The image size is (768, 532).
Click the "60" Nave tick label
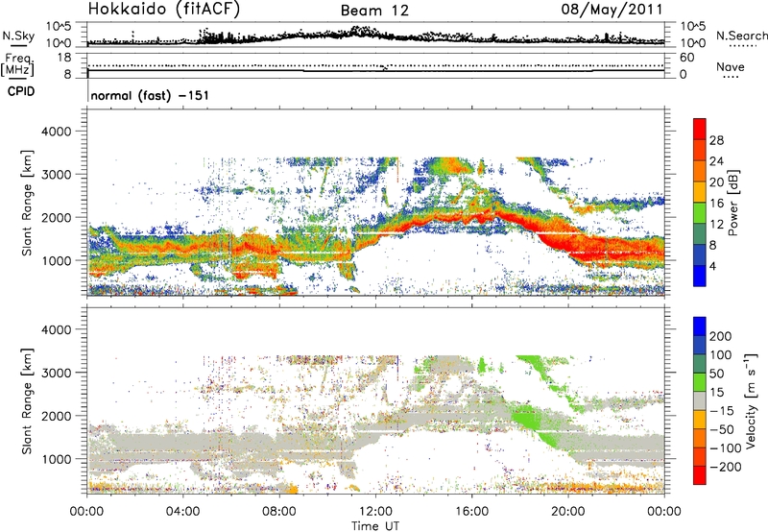point(686,58)
